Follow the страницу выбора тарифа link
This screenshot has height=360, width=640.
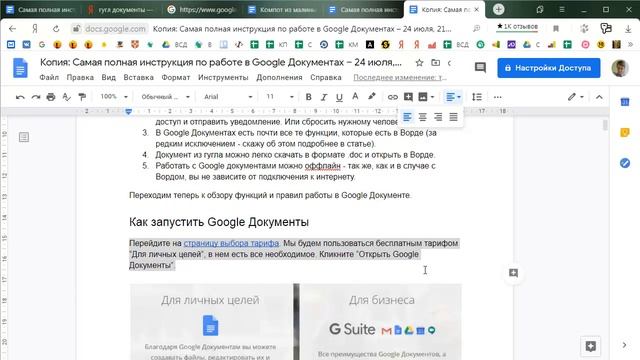point(231,243)
